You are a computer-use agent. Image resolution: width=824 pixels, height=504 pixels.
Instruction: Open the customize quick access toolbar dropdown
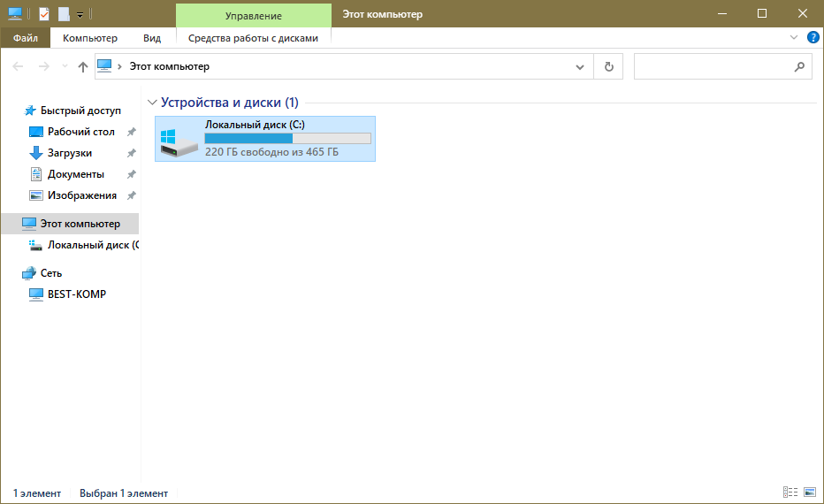point(80,15)
